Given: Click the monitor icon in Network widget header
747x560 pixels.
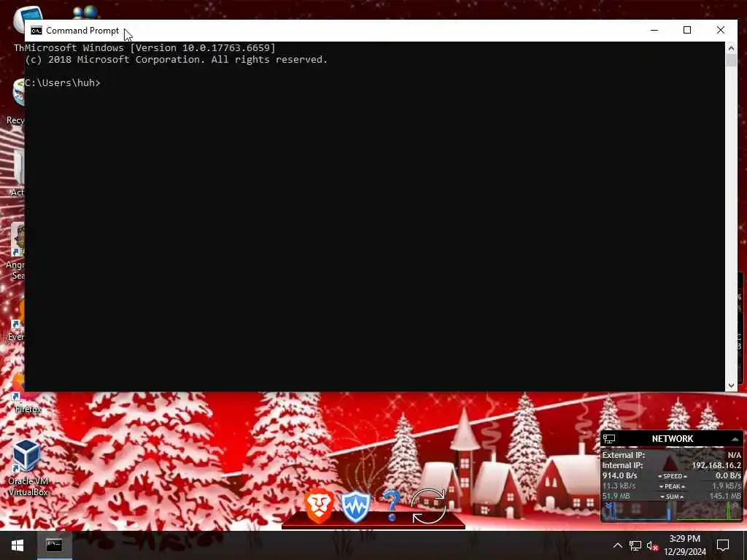Looking at the screenshot, I should 609,438.
